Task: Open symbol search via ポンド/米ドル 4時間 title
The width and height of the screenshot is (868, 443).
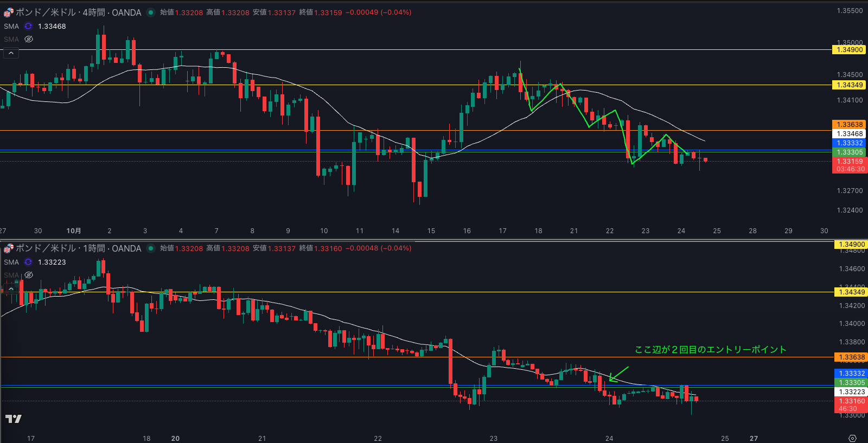Action: pyautogui.click(x=79, y=12)
